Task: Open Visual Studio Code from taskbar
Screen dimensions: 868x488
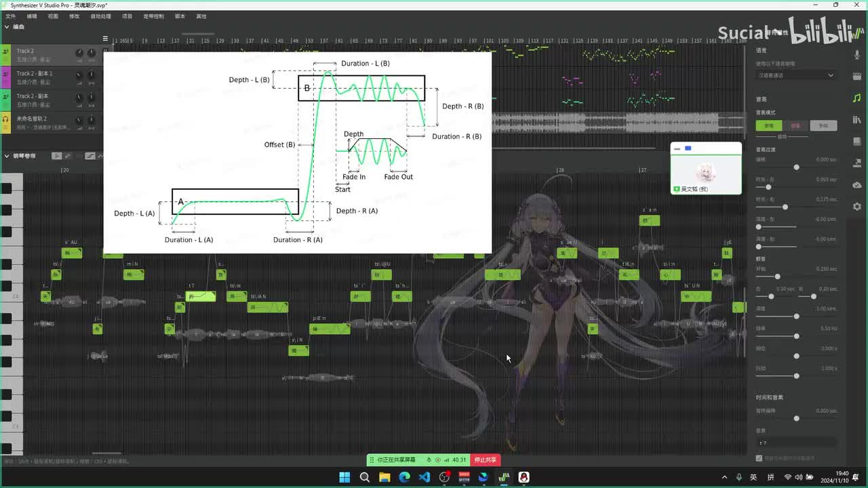Action: coord(425,477)
